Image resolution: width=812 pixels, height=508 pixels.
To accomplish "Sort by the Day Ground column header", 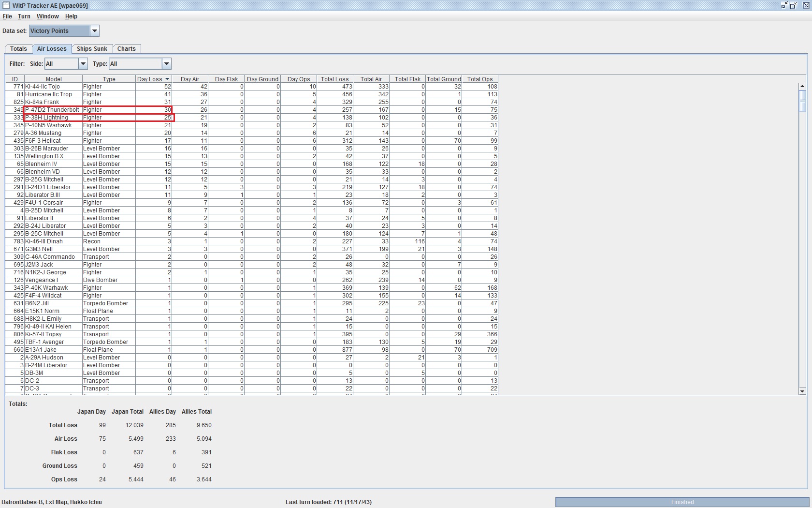I will pos(262,79).
